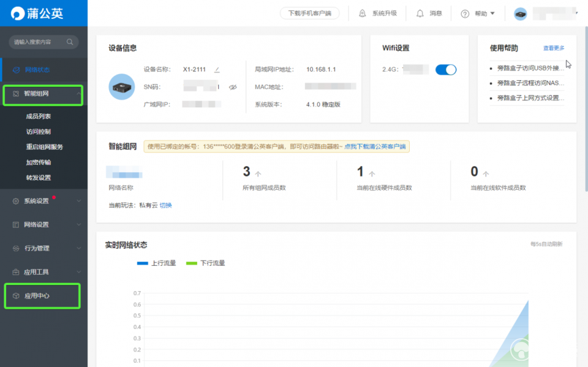Image resolution: width=588 pixels, height=367 pixels.
Task: Click the device image in 设备信息
Action: (x=121, y=86)
